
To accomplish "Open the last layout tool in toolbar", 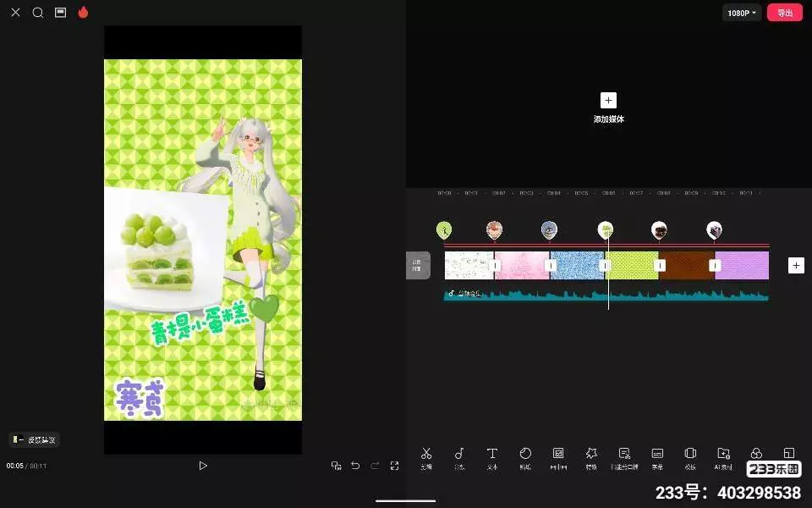I will [788, 454].
